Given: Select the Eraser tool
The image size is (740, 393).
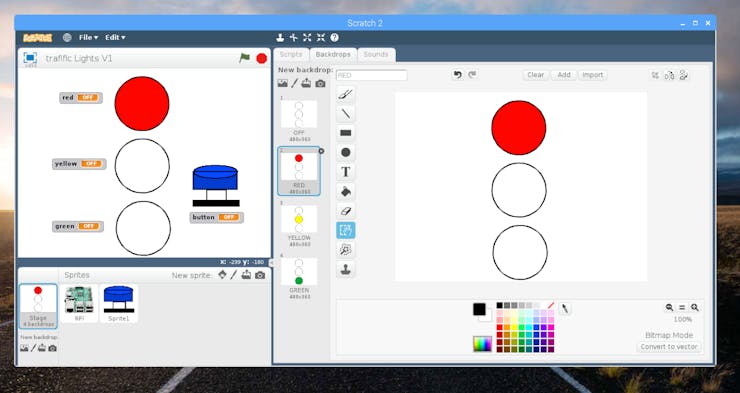Looking at the screenshot, I should [x=345, y=211].
